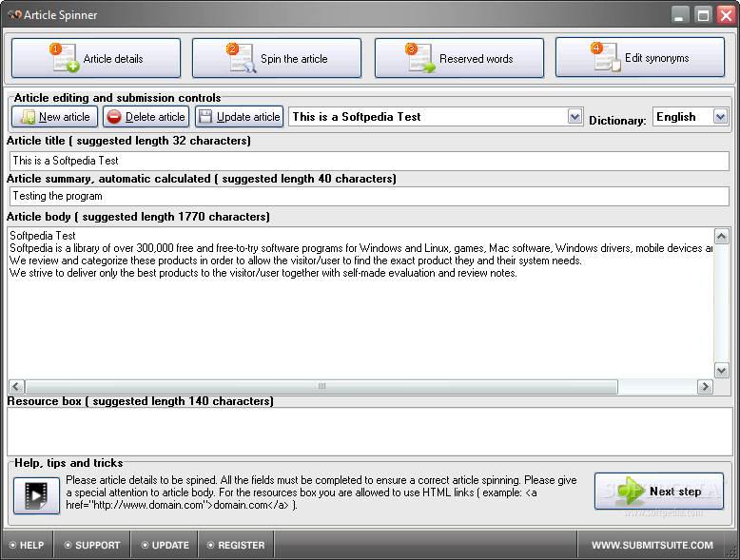The height and width of the screenshot is (560, 740).
Task: Maximize the Article Spinner window
Action: pyautogui.click(x=703, y=15)
